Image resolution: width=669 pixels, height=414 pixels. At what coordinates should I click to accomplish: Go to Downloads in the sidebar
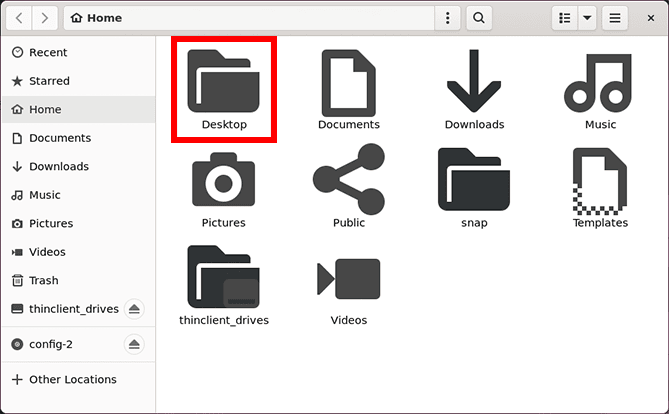coord(79,166)
